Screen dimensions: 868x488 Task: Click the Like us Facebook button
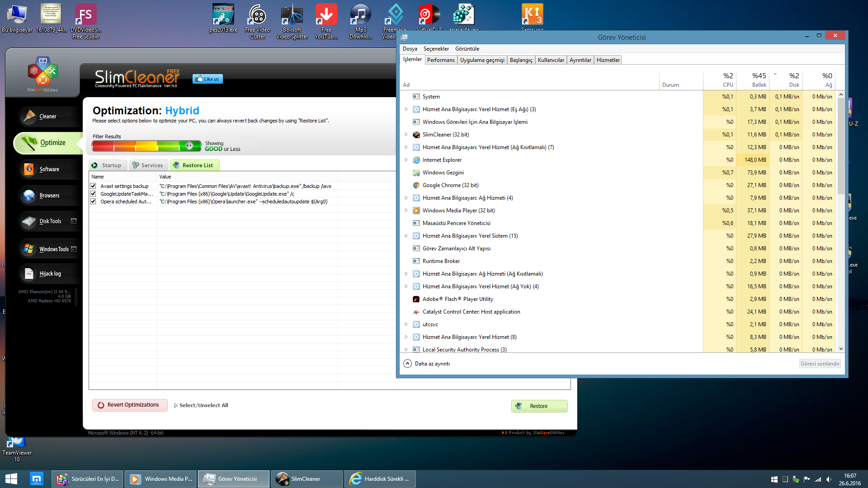pyautogui.click(x=208, y=79)
